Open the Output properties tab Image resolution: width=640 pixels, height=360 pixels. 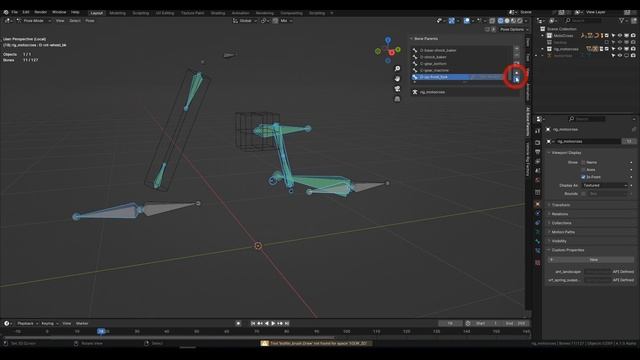click(x=538, y=152)
